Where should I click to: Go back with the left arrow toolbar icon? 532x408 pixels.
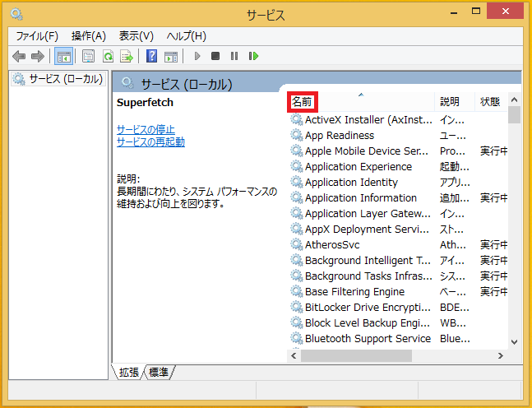tap(19, 56)
